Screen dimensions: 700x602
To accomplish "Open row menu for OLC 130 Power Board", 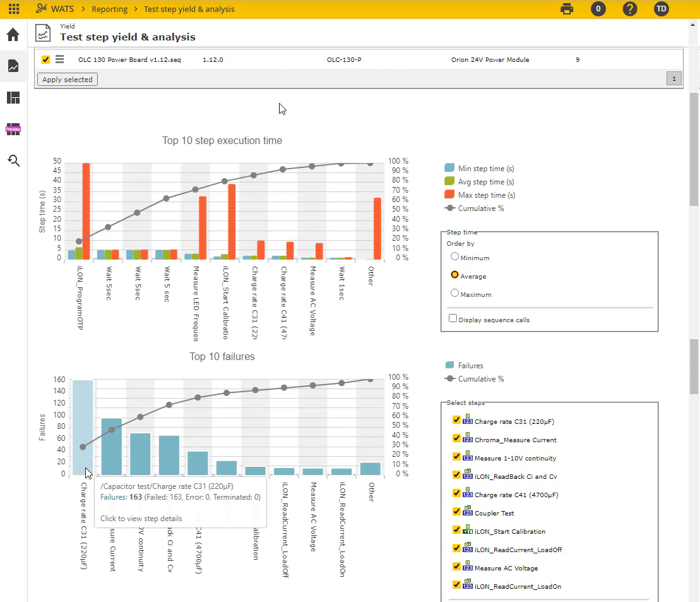I will [60, 59].
